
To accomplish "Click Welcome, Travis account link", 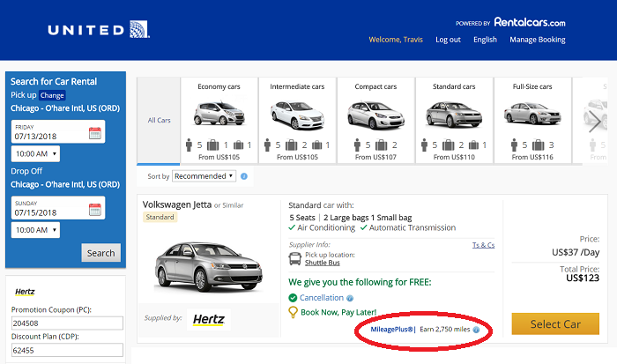I will tap(396, 40).
